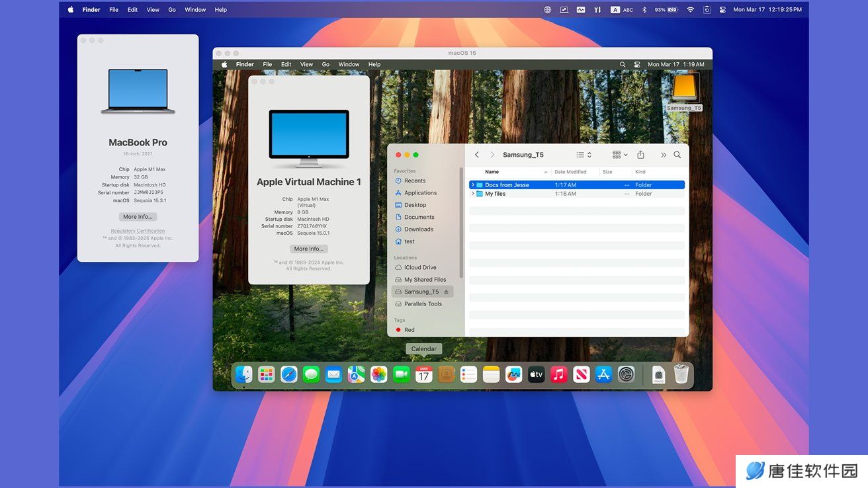
Task: Open the Trash in the VM dock
Action: pos(681,374)
